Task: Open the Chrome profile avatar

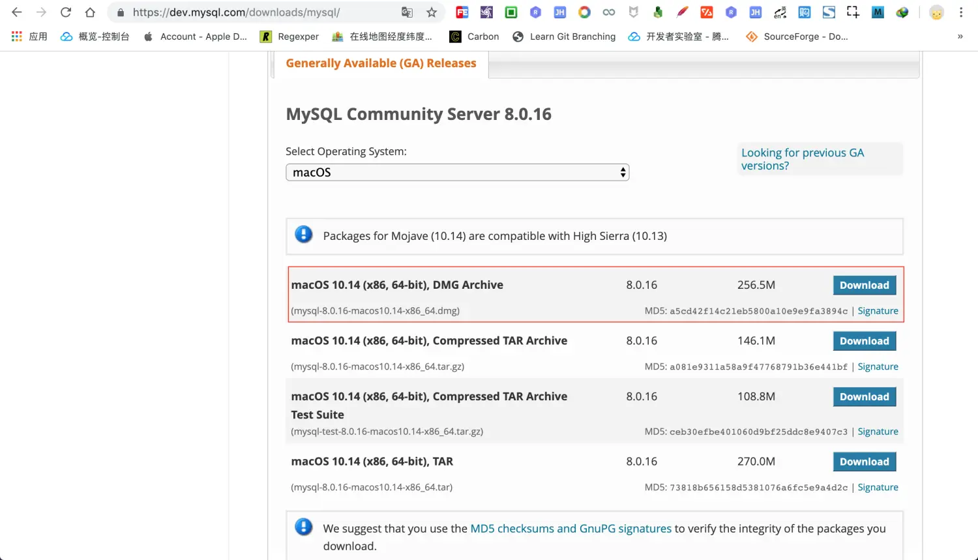Action: [936, 12]
